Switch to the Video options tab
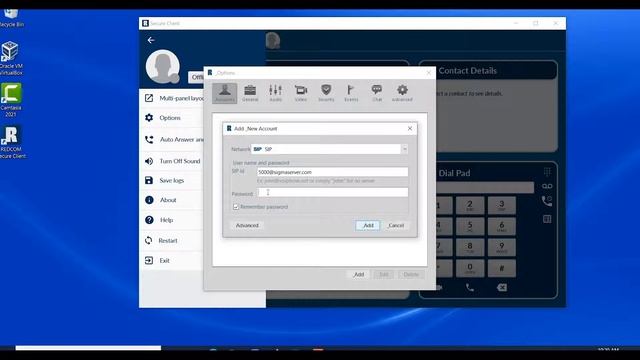Viewport: 640px width, 360px height. (x=301, y=93)
